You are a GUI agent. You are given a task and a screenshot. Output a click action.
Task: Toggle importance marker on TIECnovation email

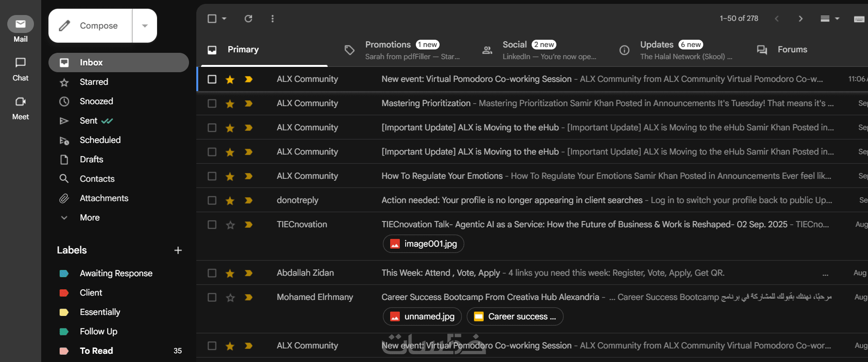(x=249, y=224)
